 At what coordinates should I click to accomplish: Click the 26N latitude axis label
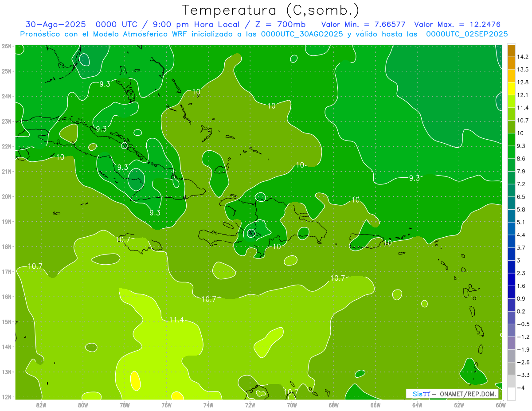tap(6, 46)
